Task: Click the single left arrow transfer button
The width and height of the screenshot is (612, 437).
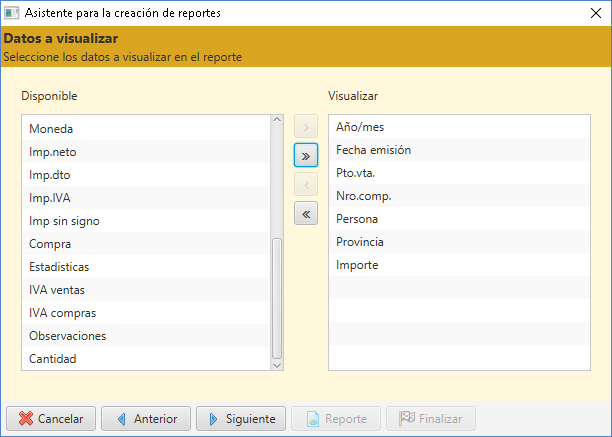Action: [x=306, y=184]
